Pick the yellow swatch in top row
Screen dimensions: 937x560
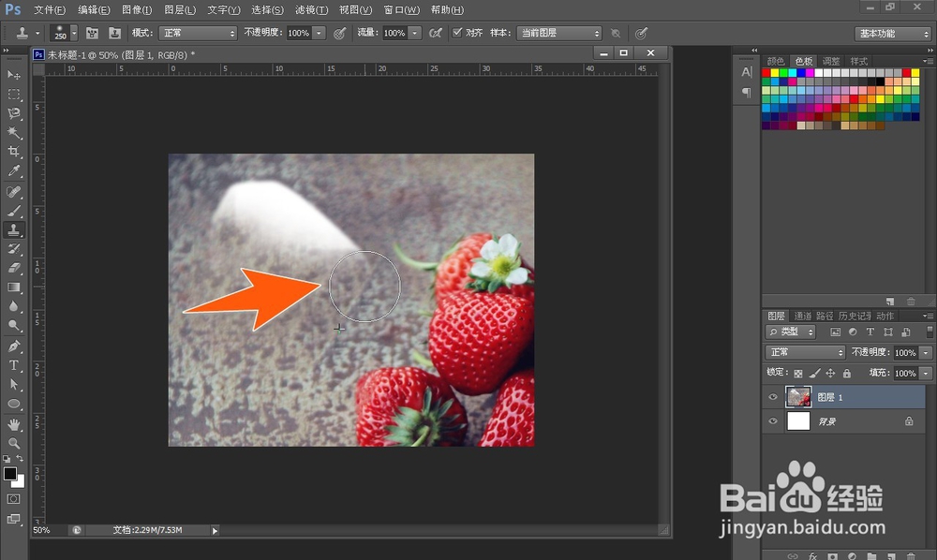(775, 73)
